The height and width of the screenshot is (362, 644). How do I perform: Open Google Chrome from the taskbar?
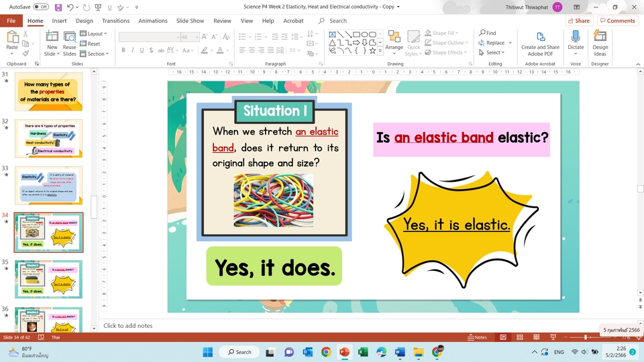(x=326, y=352)
